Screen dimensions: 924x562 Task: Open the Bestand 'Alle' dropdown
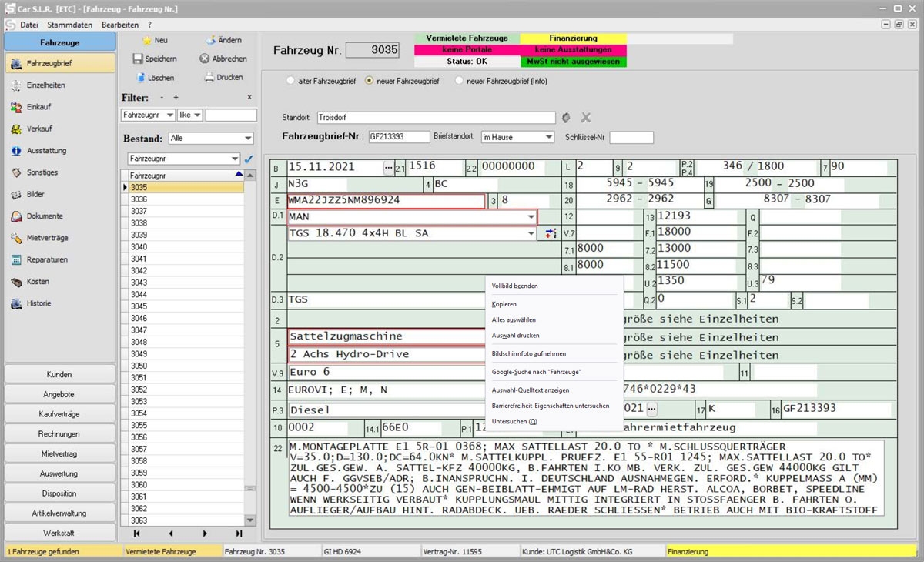point(247,139)
